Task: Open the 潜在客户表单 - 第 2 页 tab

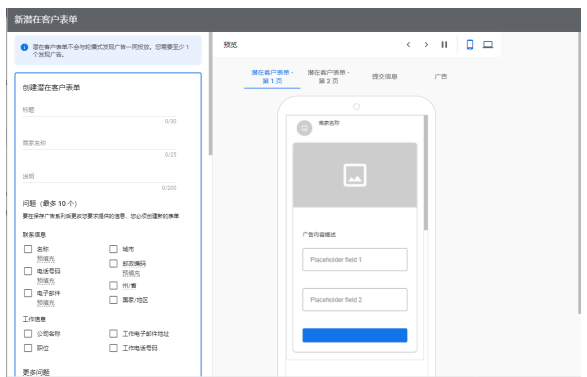Action: click(x=328, y=77)
